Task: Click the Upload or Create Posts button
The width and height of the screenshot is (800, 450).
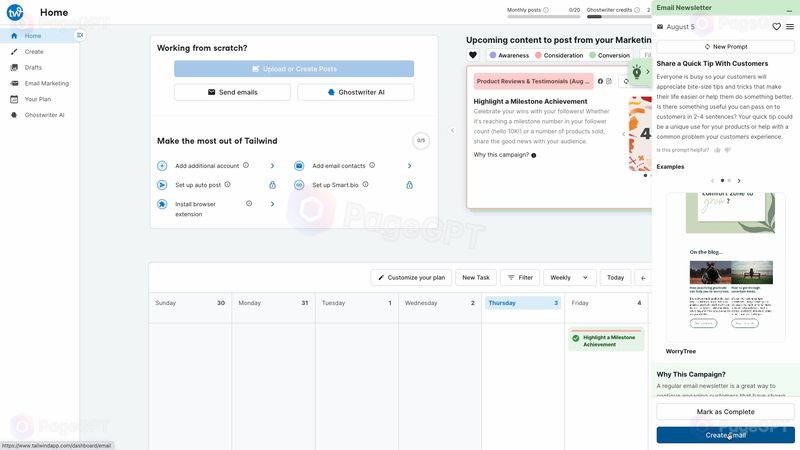Action: click(294, 69)
